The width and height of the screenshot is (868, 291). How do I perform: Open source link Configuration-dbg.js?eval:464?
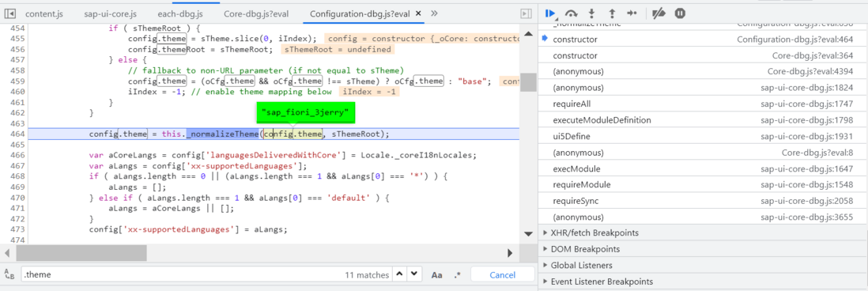point(795,40)
